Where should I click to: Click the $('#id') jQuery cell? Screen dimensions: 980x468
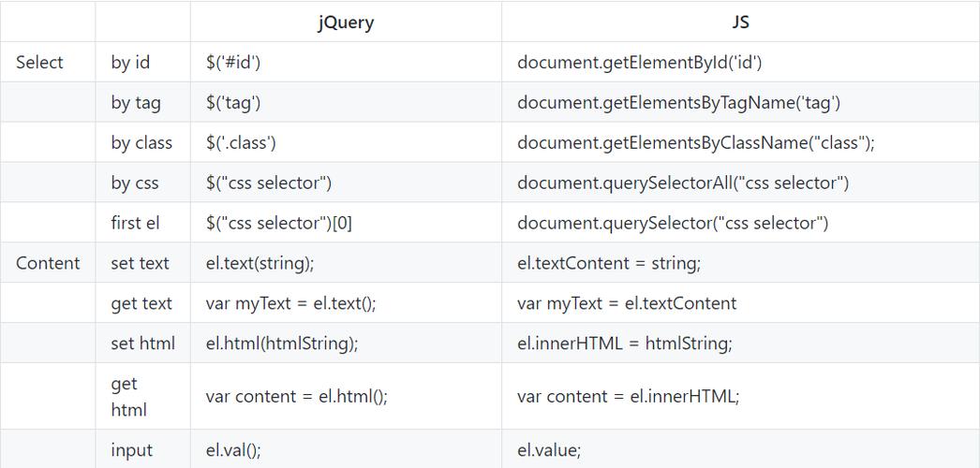coord(346,62)
